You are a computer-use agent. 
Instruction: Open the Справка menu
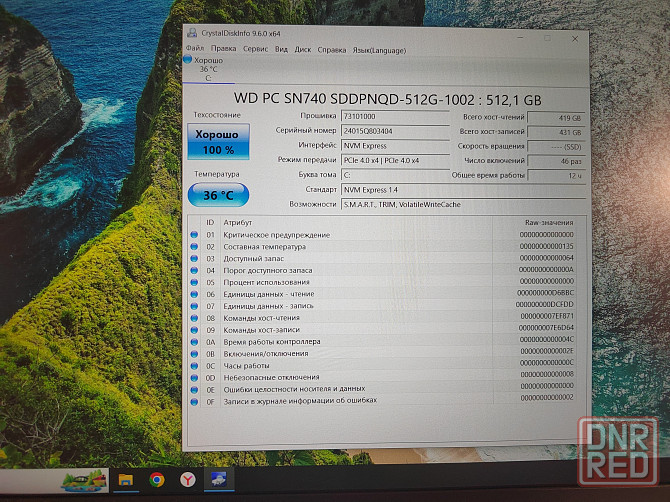pos(332,50)
